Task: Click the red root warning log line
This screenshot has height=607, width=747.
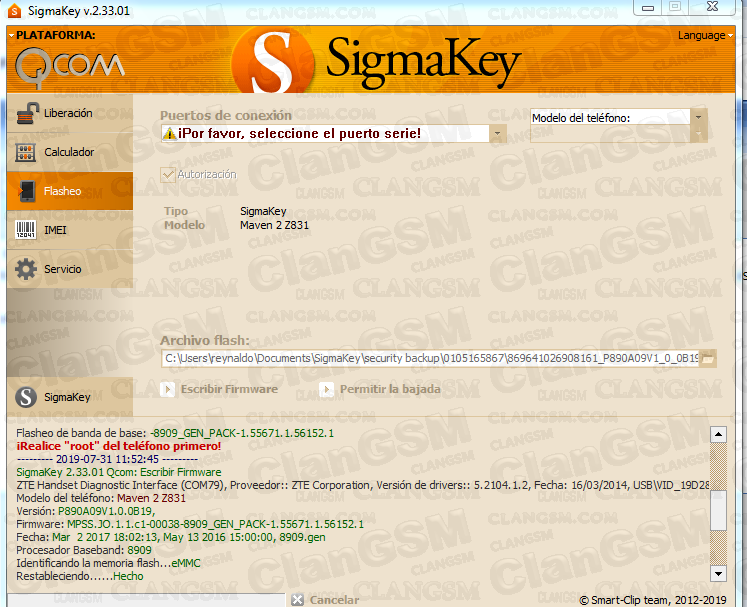Action: tap(119, 446)
